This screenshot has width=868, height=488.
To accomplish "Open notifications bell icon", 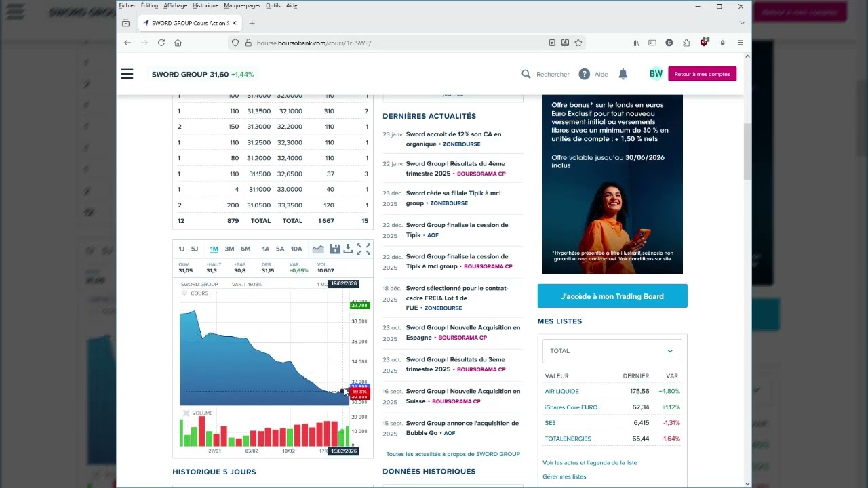I will (623, 74).
